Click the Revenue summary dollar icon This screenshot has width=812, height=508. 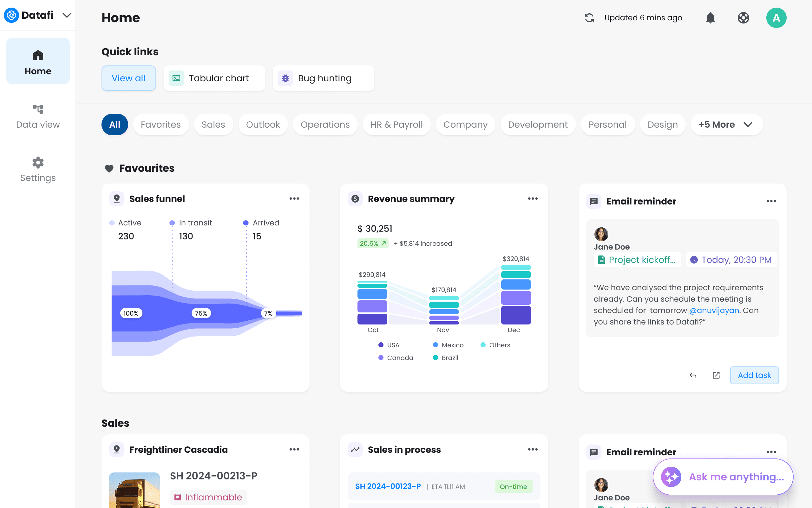click(355, 199)
